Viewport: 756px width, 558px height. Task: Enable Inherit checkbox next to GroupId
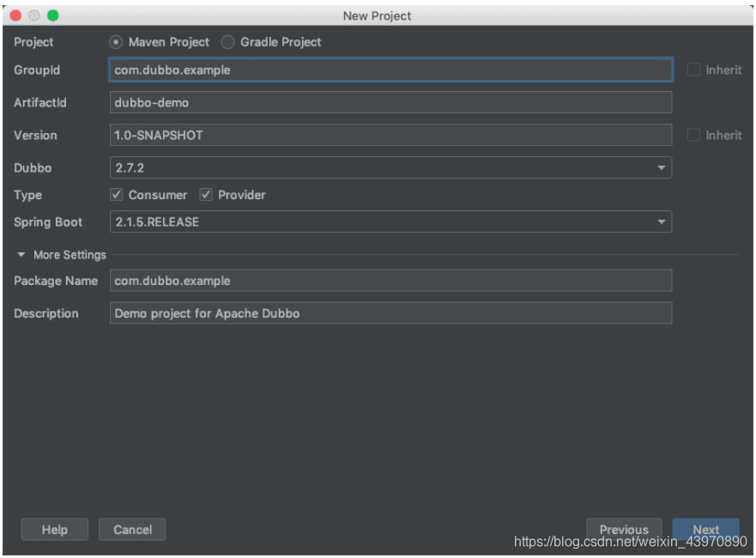click(693, 70)
